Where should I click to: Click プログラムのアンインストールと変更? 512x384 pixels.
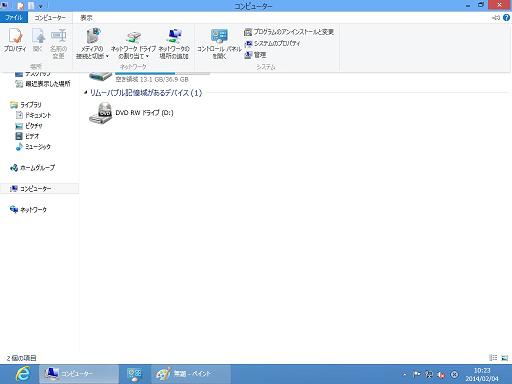[x=289, y=32]
